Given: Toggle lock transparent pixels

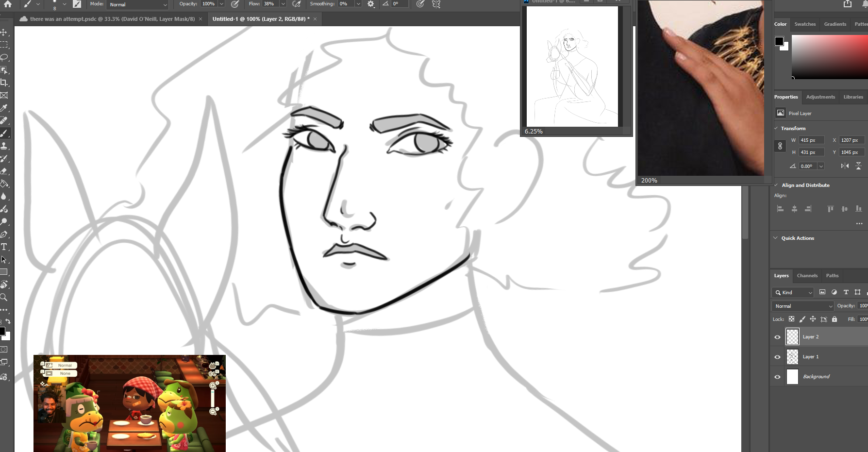Looking at the screenshot, I should (x=791, y=319).
